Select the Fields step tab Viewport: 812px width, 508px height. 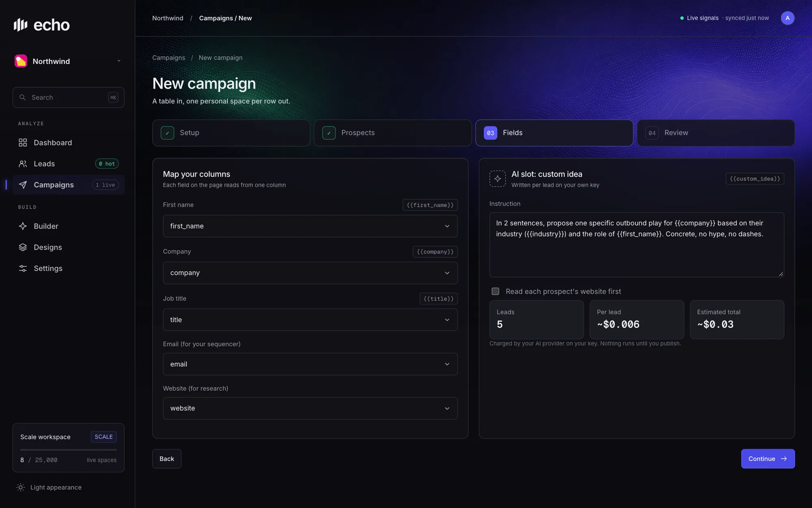click(554, 133)
